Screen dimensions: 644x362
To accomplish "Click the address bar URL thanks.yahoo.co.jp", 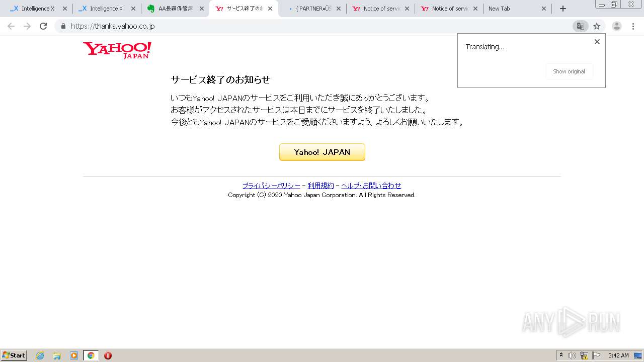I will coord(113,26).
